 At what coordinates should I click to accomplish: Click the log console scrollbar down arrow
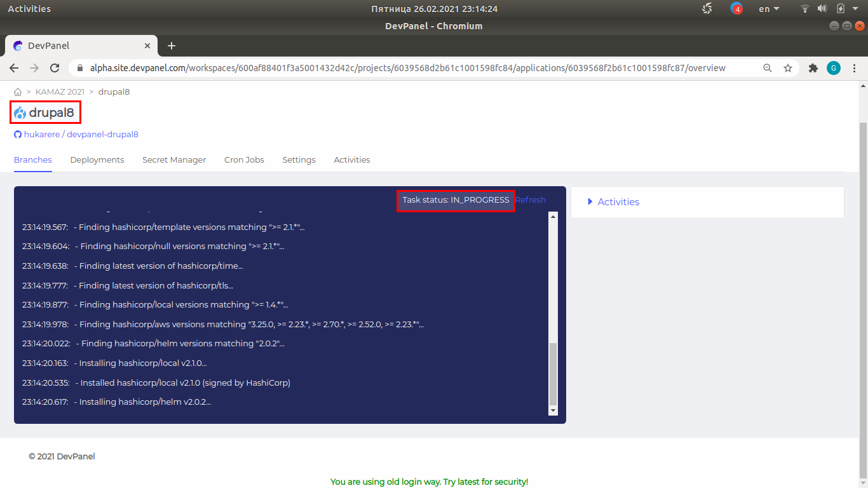coord(553,411)
